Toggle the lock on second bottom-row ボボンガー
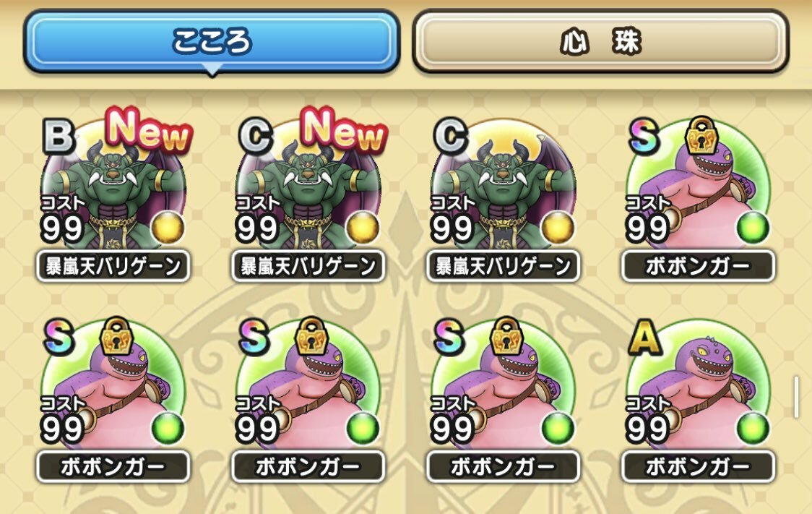Image resolution: width=812 pixels, height=514 pixels. [312, 336]
